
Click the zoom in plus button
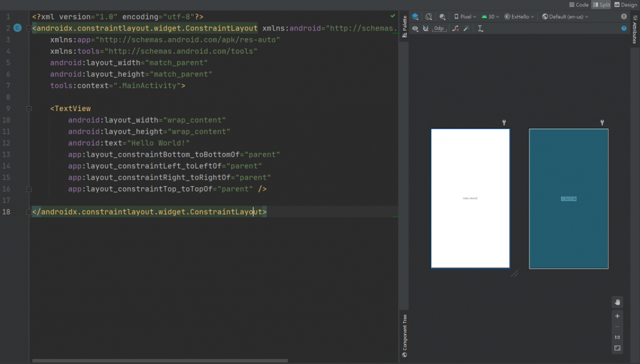pos(617,317)
